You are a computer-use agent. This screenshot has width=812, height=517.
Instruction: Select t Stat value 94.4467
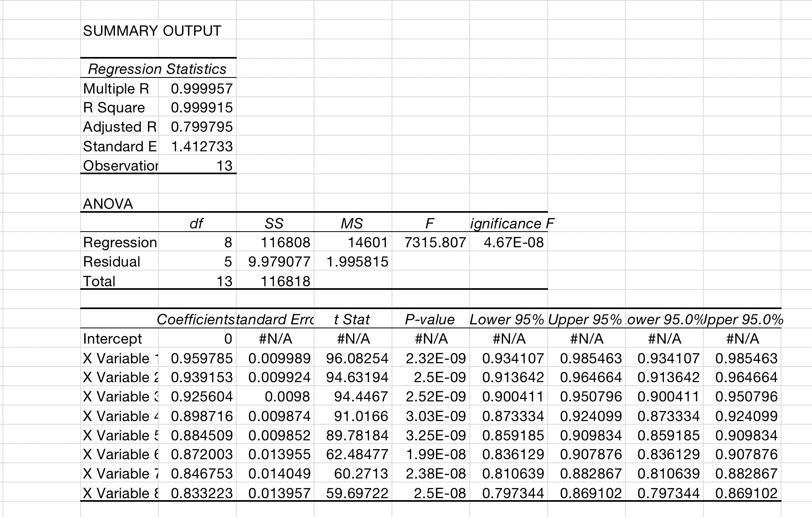click(361, 397)
